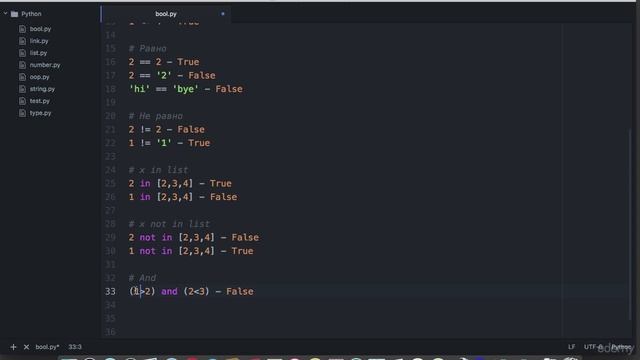Click the '# x in list' comment
The image size is (640, 360).
[158, 170]
